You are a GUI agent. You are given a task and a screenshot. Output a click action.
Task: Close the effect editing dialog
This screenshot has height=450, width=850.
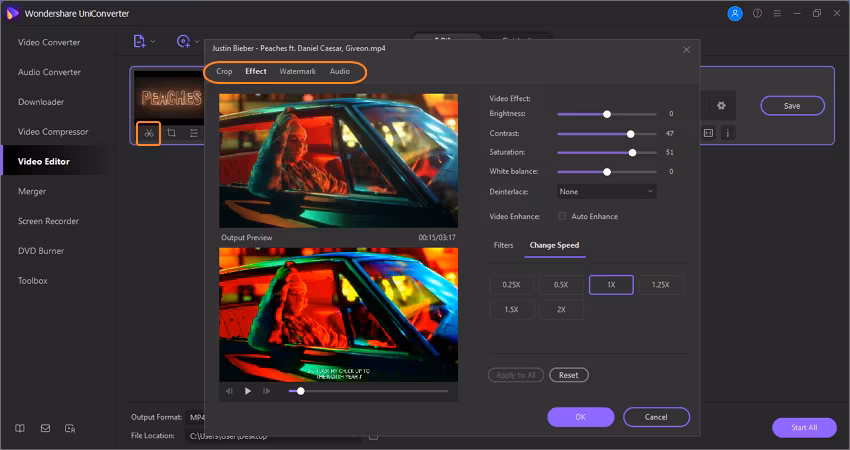686,49
